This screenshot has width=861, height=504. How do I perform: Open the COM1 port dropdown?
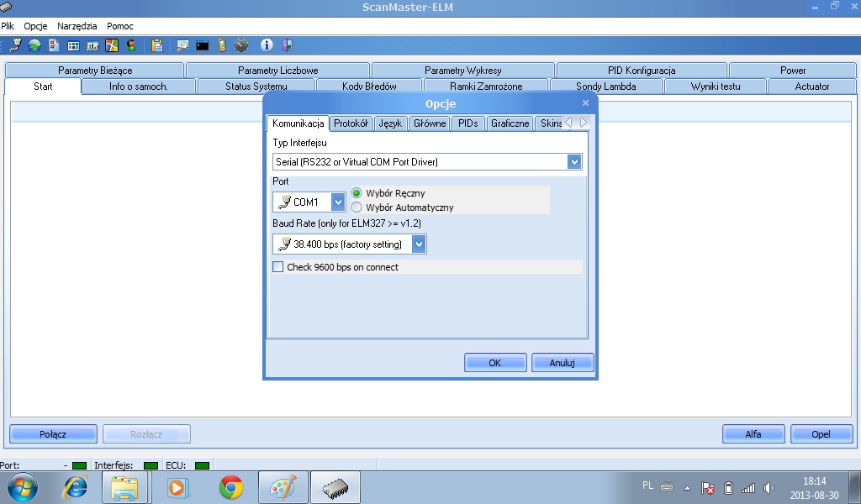tap(338, 202)
